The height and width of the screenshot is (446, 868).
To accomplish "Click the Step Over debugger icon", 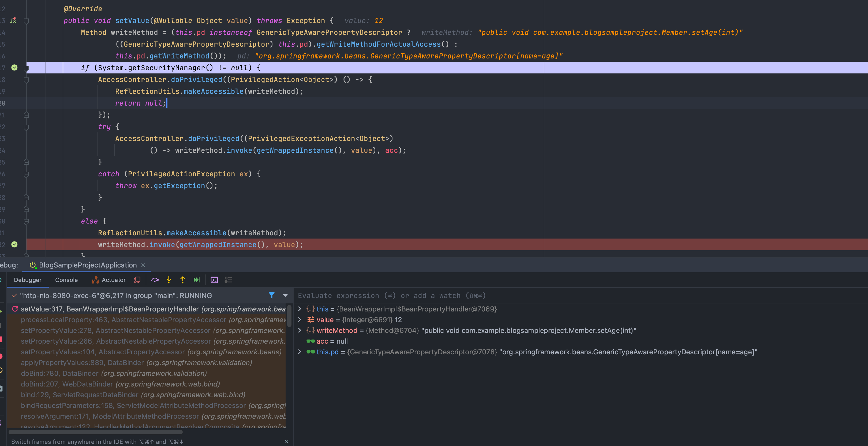I will 155,280.
